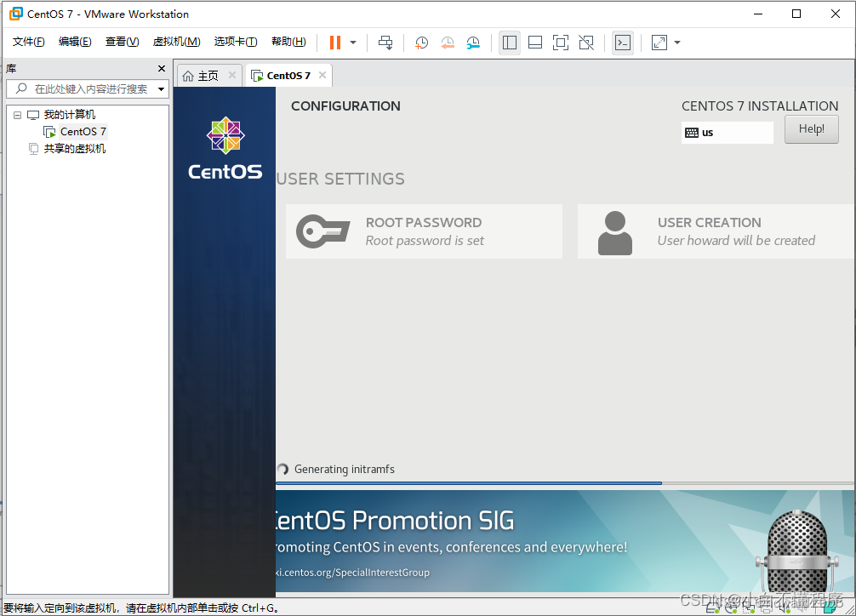The image size is (856, 616).
Task: Toggle Unity mode icon
Action: [x=586, y=43]
